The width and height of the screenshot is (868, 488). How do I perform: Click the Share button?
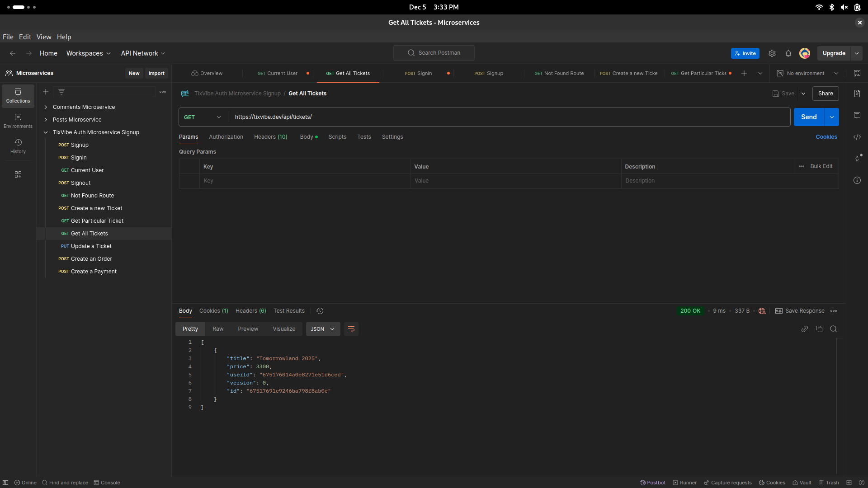point(826,94)
